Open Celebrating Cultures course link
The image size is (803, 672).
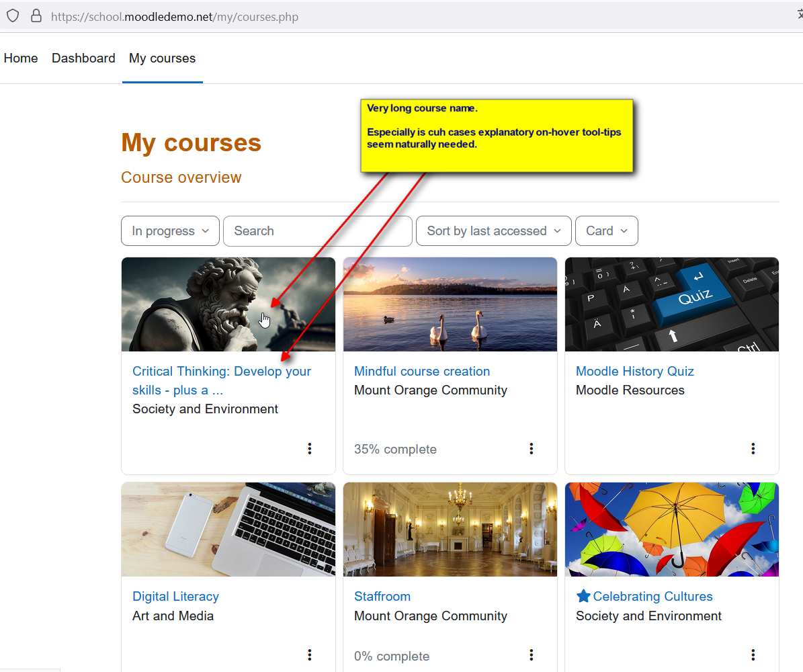point(653,596)
